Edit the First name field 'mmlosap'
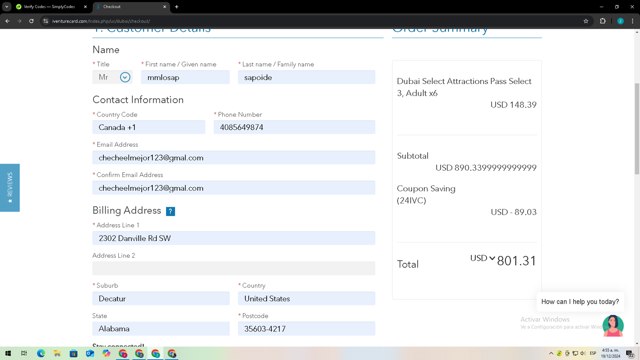 coord(185,77)
